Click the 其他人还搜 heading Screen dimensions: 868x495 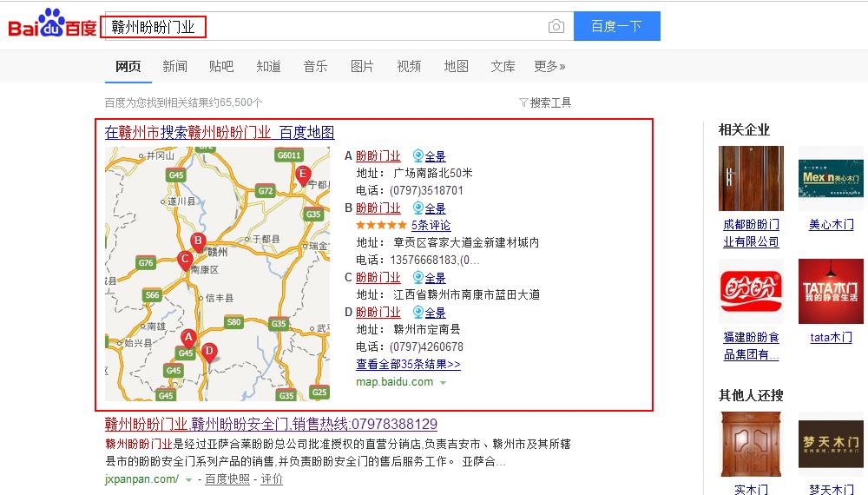pyautogui.click(x=751, y=395)
